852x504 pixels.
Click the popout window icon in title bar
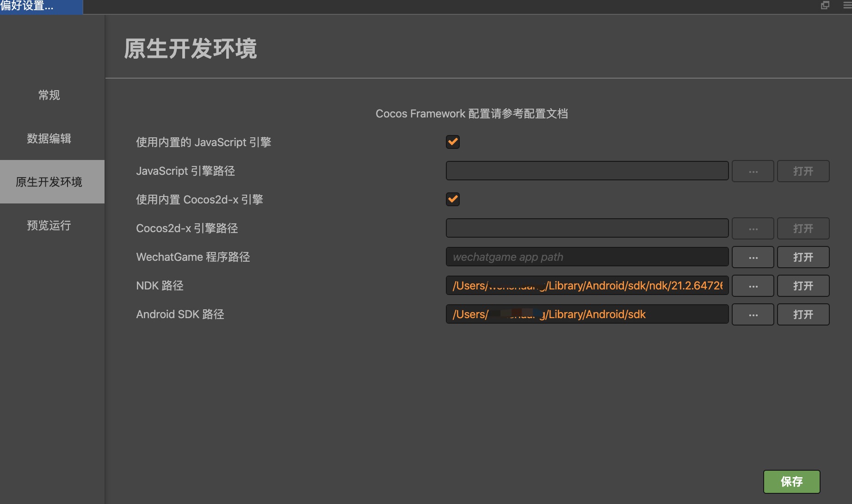825,6
